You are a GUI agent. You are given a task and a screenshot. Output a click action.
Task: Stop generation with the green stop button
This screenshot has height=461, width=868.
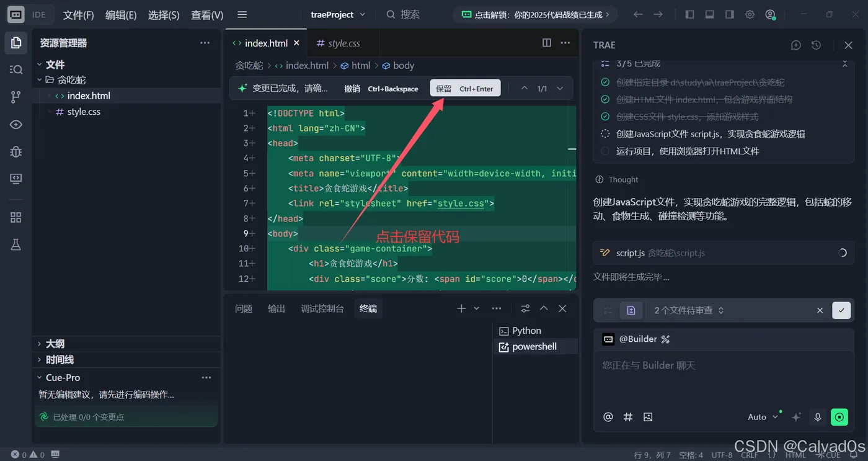[839, 417]
